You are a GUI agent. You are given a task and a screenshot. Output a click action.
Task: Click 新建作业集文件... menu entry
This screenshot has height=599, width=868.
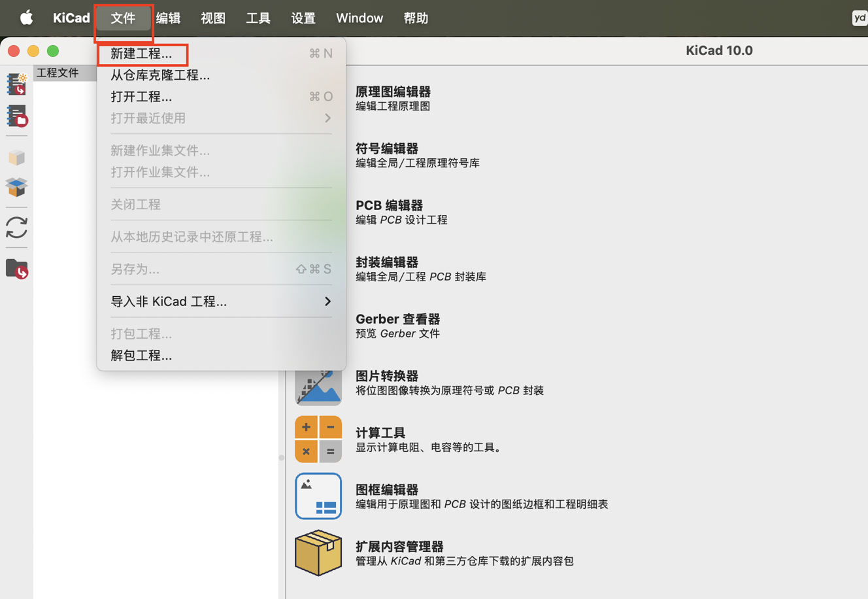(221, 150)
